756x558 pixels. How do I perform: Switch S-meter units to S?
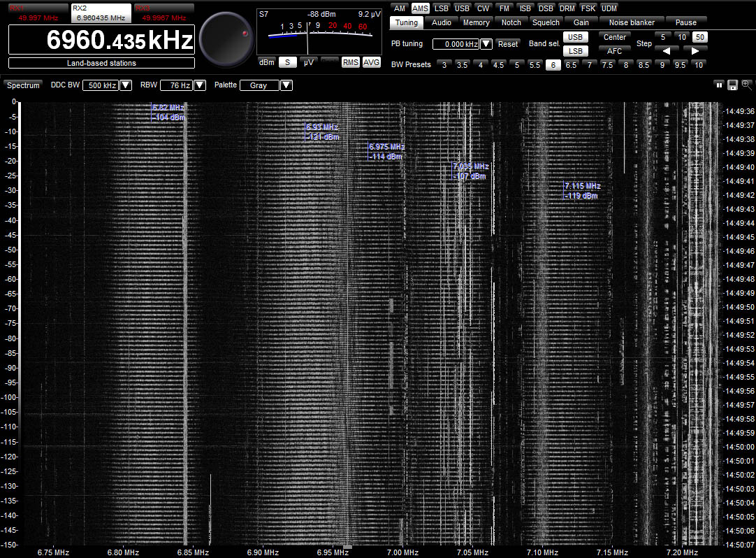click(x=287, y=62)
